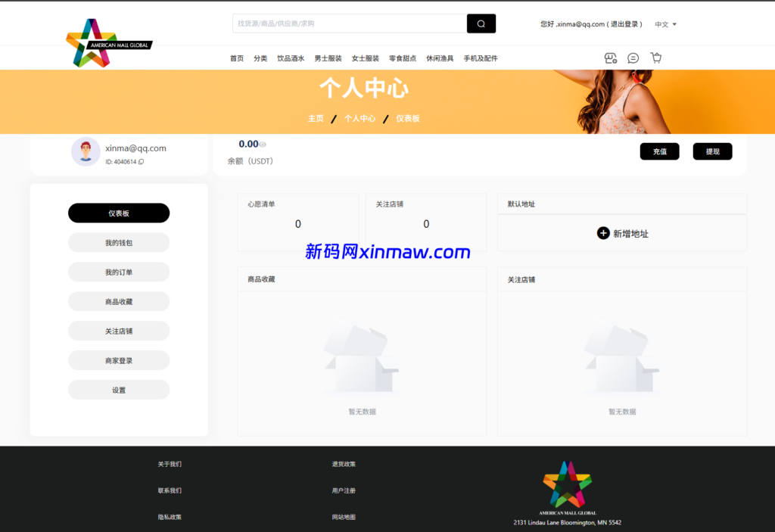Open 饮品酒水 category
Viewport: 775px width, 532px height.
point(291,58)
